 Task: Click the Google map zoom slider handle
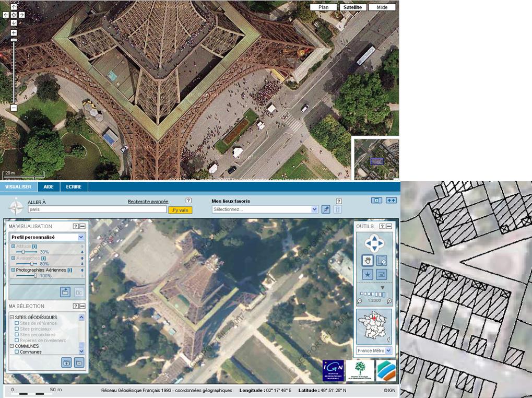pos(14,40)
